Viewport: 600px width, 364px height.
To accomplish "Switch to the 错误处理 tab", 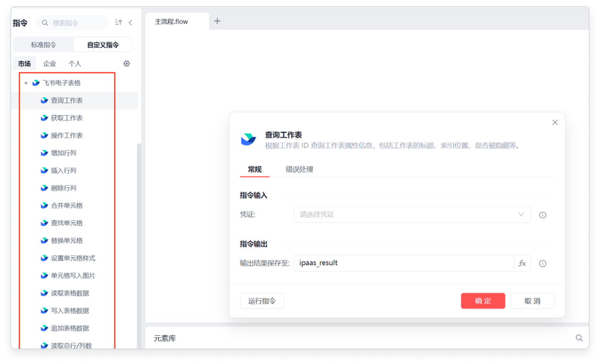I will coord(299,169).
